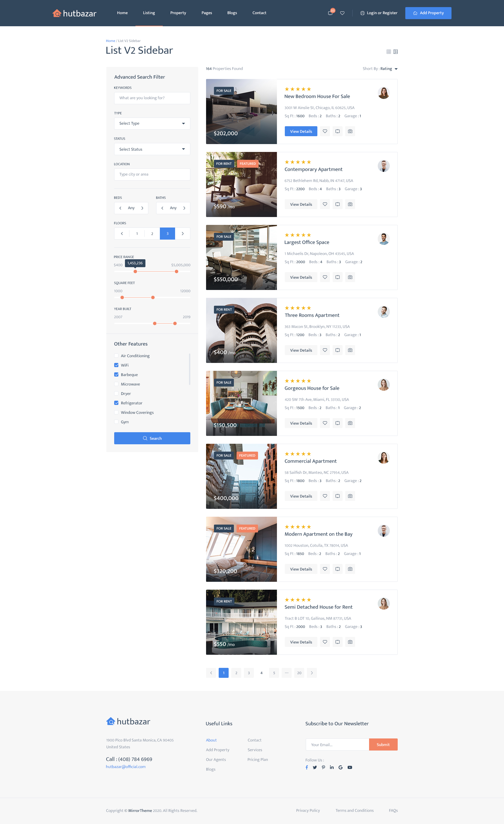
Task: Open the Select Type dropdown
Action: click(152, 123)
